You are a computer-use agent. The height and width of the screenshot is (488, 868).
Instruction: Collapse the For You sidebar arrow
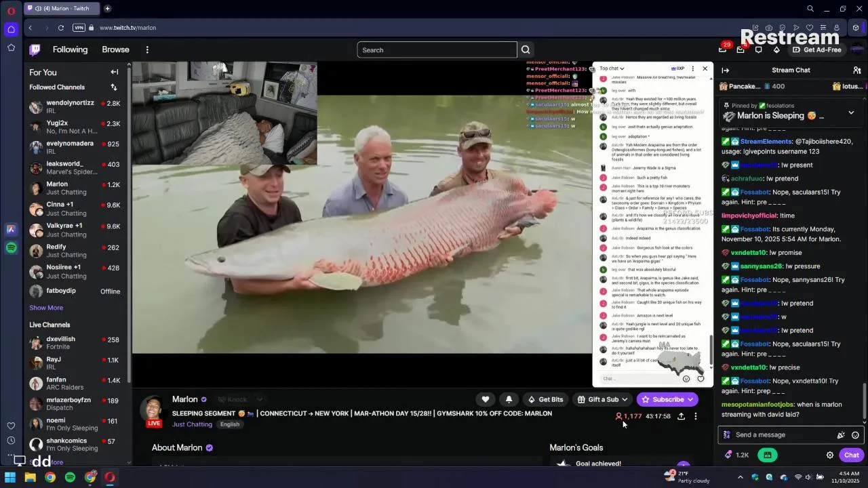pyautogui.click(x=115, y=72)
